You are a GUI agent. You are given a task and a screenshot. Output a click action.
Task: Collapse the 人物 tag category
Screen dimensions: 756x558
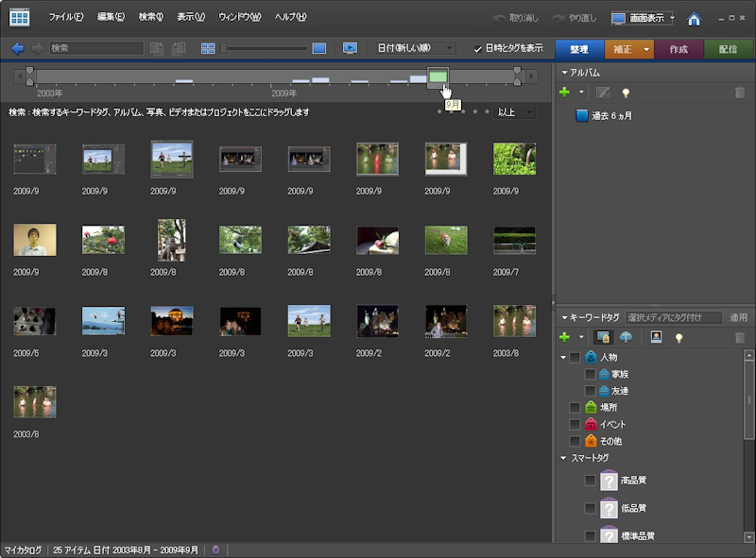[x=563, y=358]
